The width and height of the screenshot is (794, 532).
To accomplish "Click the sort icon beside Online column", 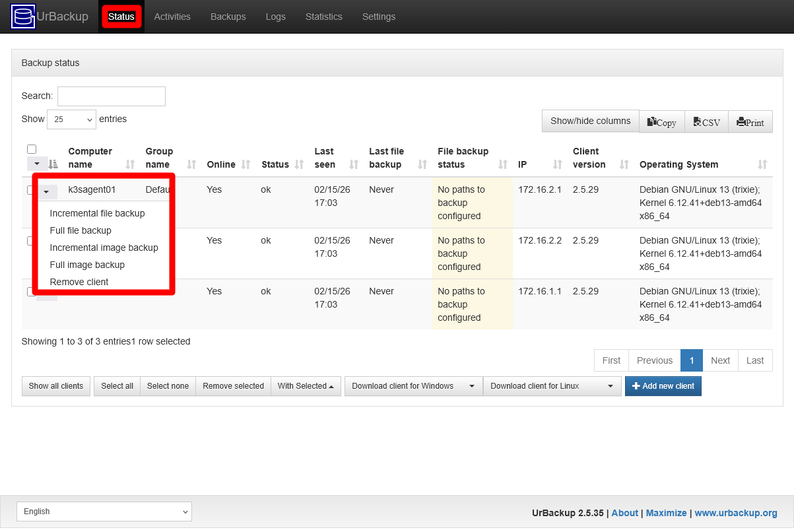I will pyautogui.click(x=244, y=164).
